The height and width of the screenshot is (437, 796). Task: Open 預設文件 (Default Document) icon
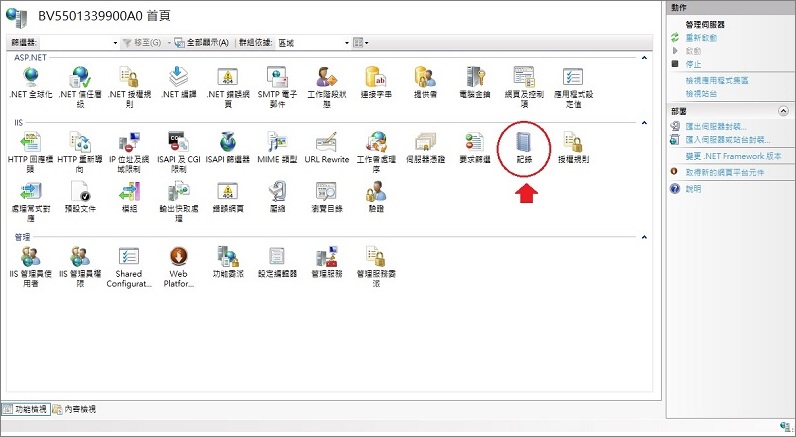click(x=77, y=195)
